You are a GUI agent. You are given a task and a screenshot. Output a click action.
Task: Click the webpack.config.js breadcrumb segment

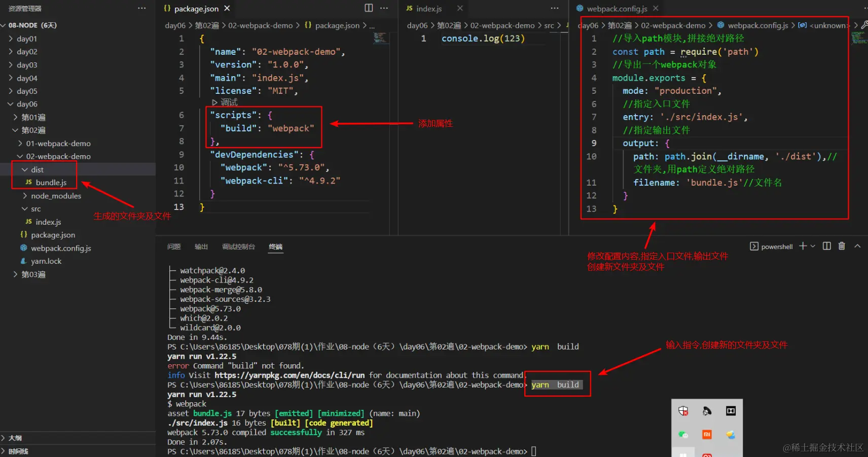758,25
